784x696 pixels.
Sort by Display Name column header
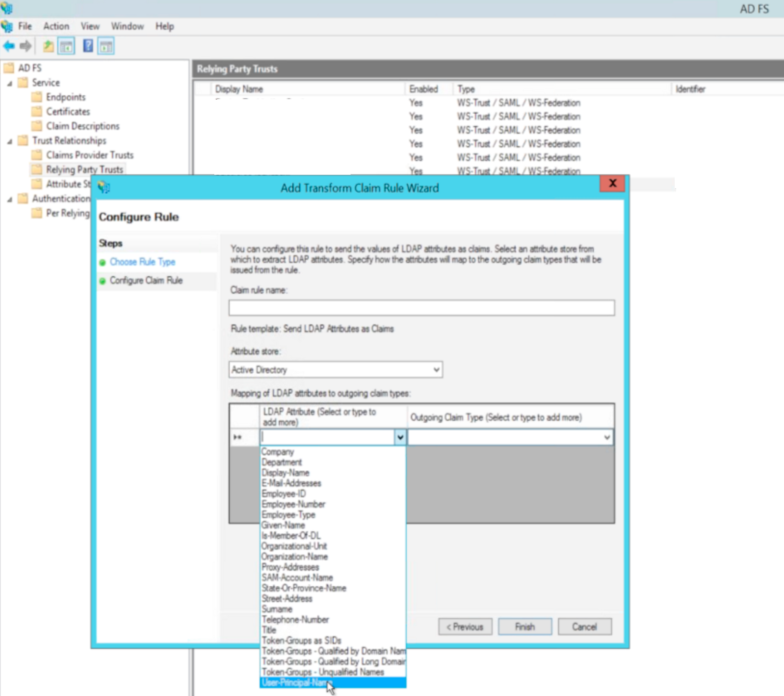[x=308, y=89]
